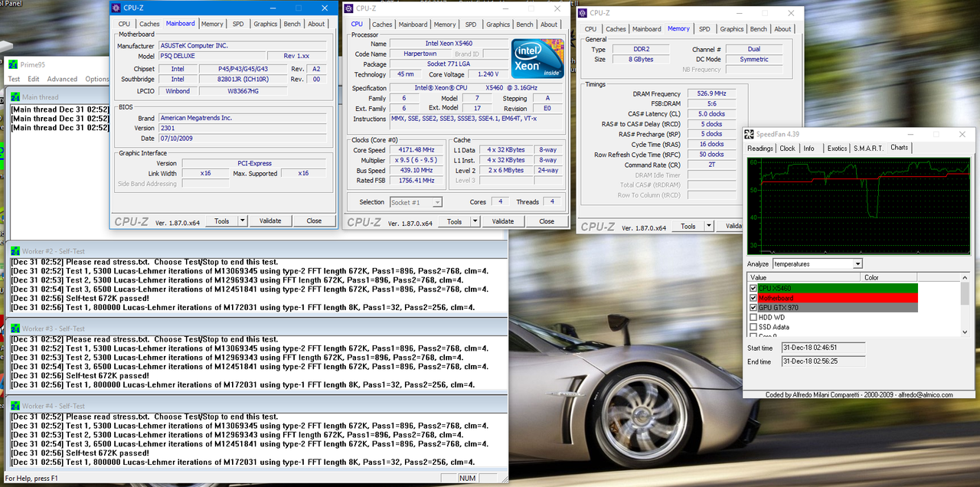Click the Worker #4 window icon
Screen dimensions: 980x487
(15, 406)
